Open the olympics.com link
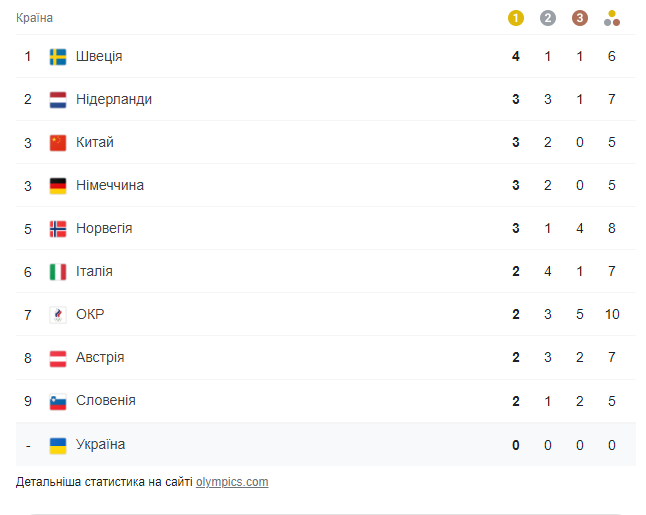The height and width of the screenshot is (515, 646). tap(232, 482)
